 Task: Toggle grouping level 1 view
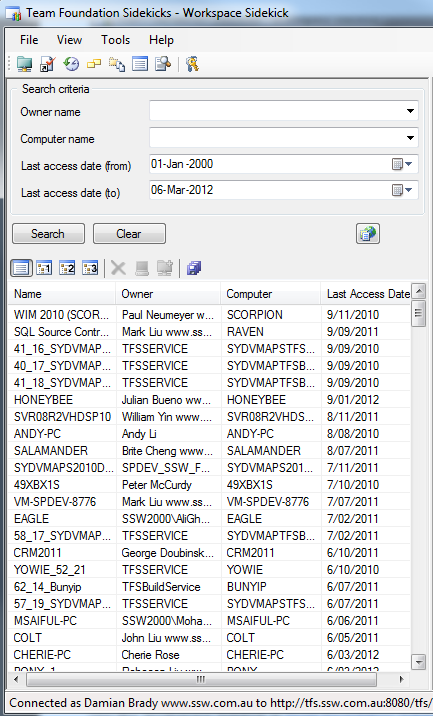pos(44,268)
